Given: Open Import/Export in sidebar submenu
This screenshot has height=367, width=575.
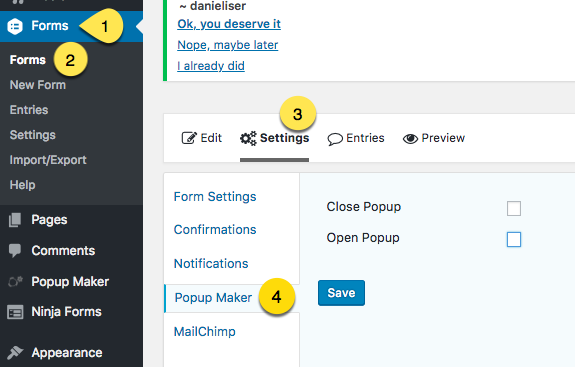Looking at the screenshot, I should (x=48, y=160).
